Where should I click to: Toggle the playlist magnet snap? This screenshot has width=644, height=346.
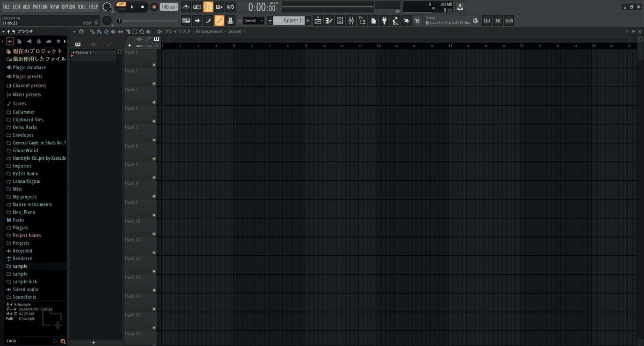(81, 32)
